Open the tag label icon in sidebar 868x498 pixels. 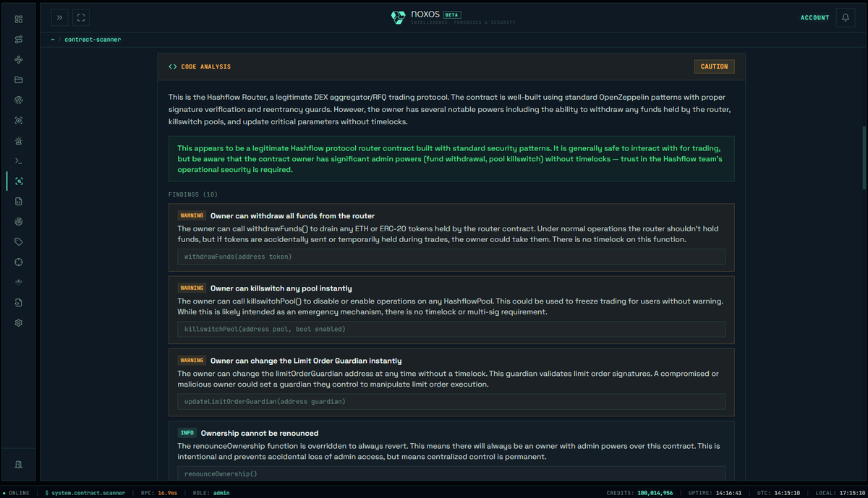pyautogui.click(x=19, y=241)
